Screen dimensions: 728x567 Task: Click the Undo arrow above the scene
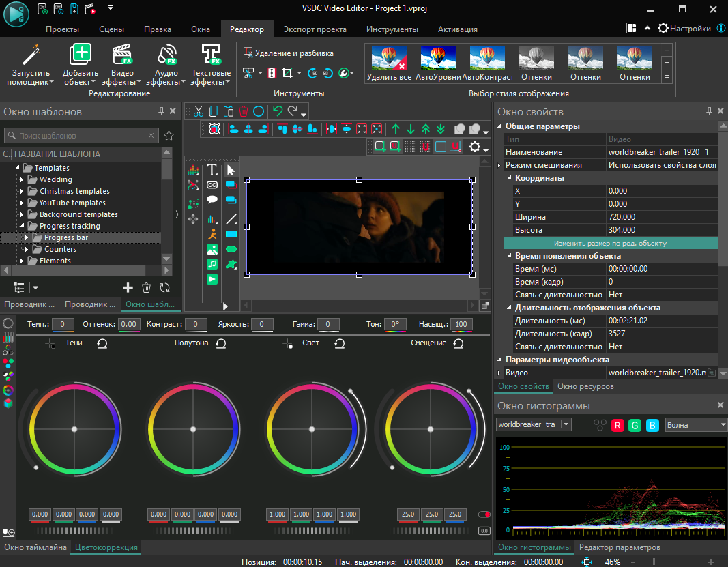277,112
